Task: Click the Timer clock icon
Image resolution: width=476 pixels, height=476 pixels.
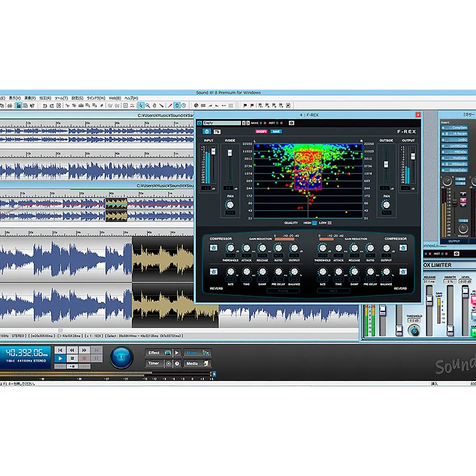Action: (177, 363)
